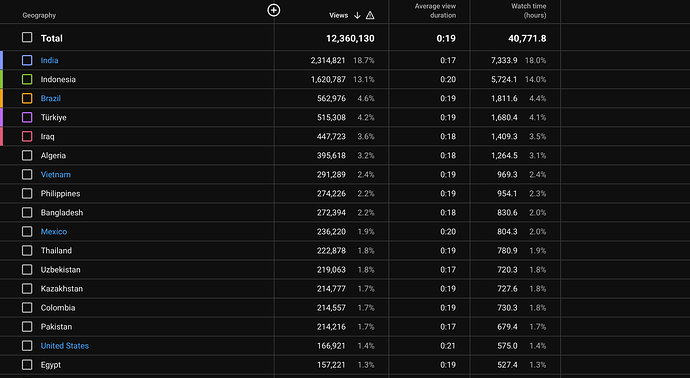Check the Kazakhstan row checkbox

pyautogui.click(x=27, y=289)
